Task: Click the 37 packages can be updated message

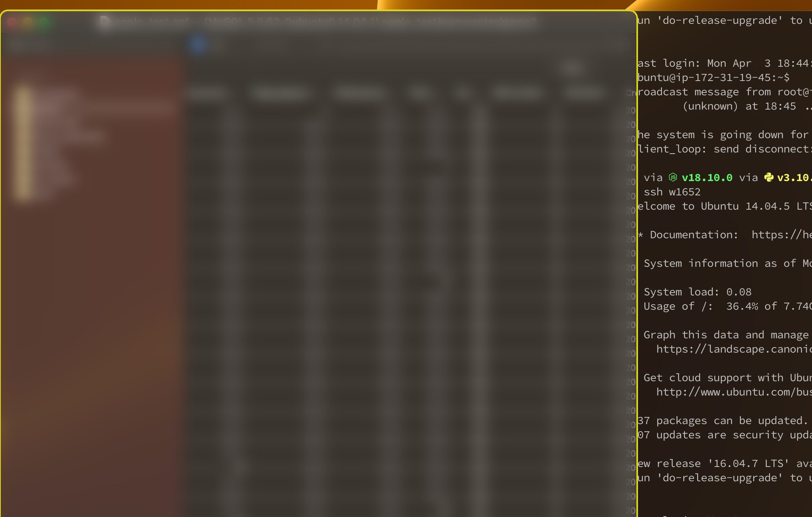Action: [715, 420]
